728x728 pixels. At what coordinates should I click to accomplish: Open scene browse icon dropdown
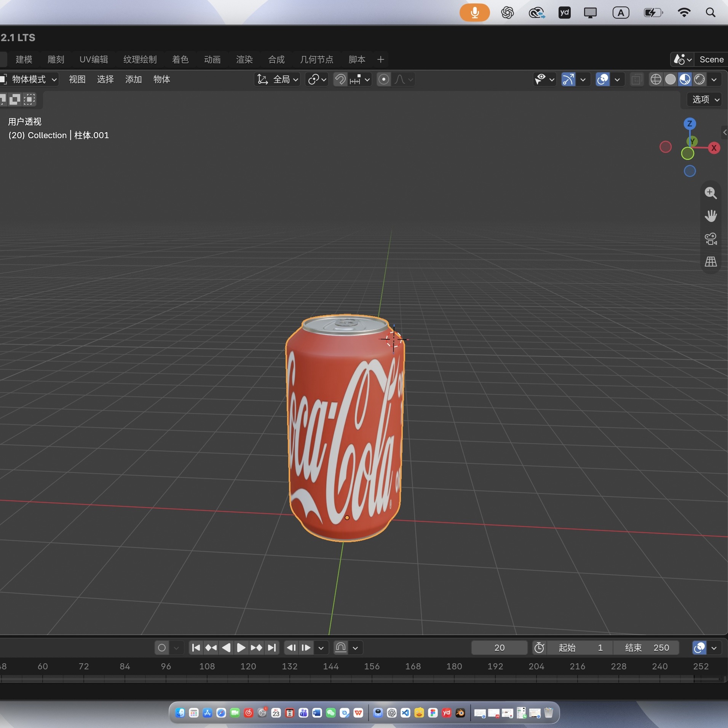point(682,59)
